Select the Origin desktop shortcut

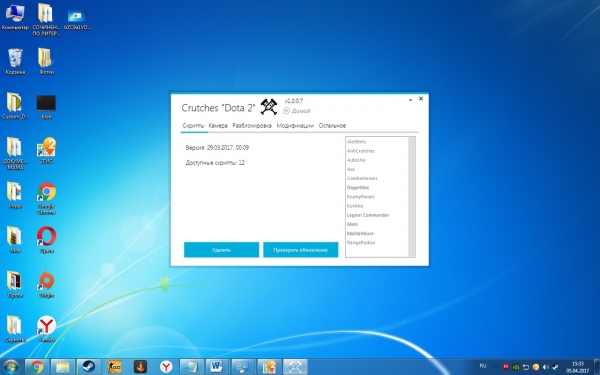click(46, 284)
